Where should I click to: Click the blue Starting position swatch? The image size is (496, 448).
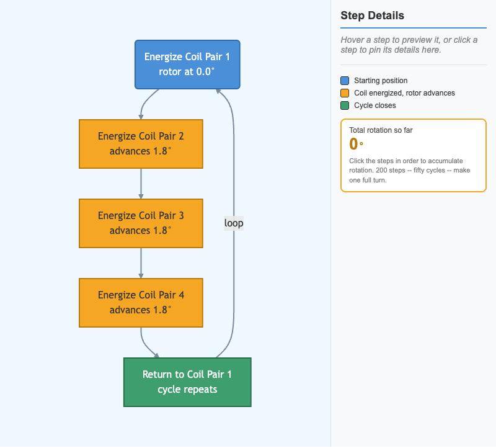pyautogui.click(x=345, y=81)
